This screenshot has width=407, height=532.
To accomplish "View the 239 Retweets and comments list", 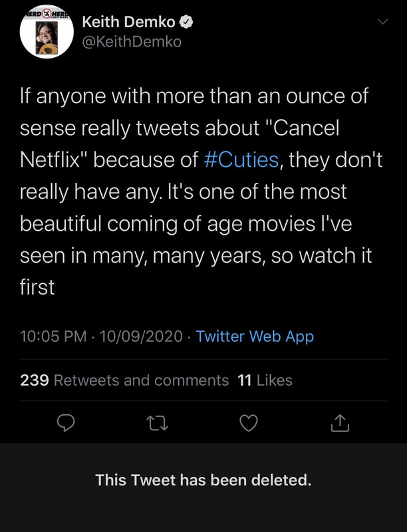I will pos(125,380).
